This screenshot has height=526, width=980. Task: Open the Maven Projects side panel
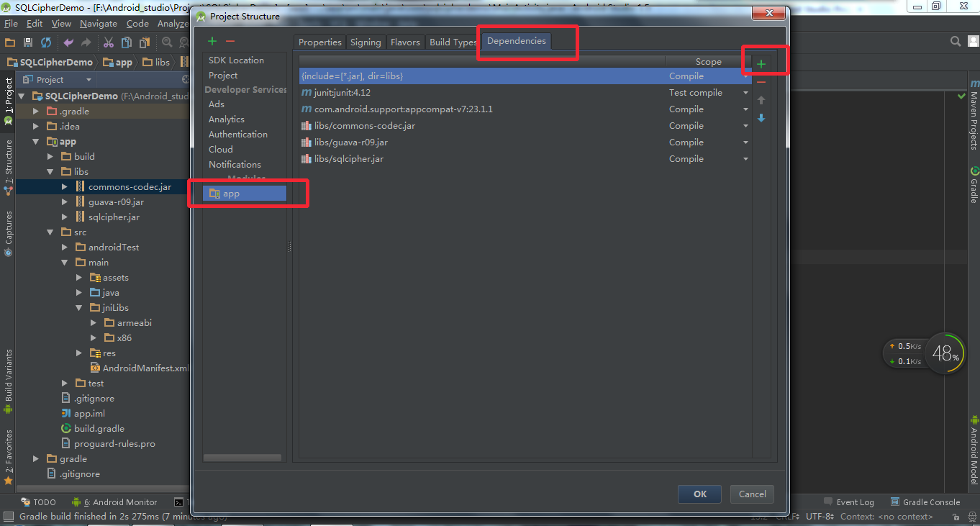coord(974,114)
